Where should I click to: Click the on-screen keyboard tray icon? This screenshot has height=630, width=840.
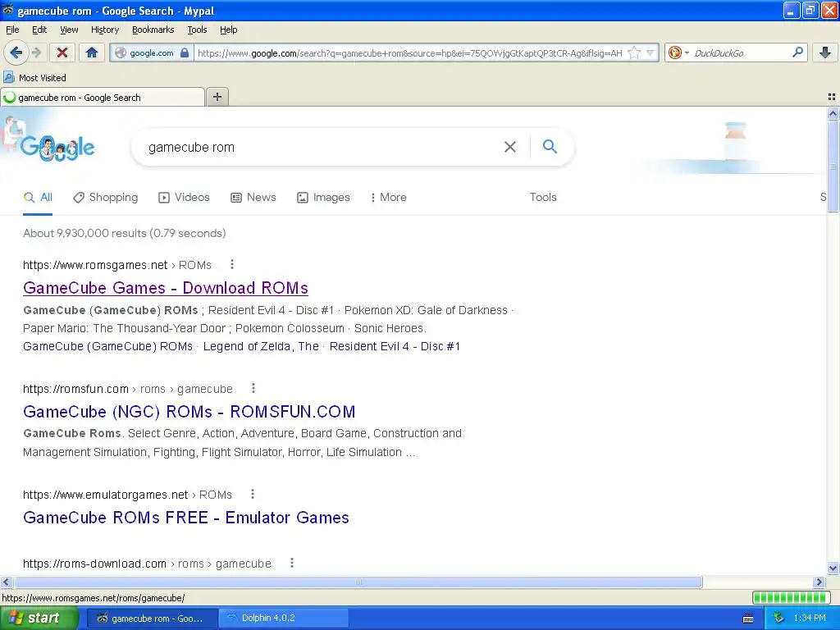click(x=748, y=619)
